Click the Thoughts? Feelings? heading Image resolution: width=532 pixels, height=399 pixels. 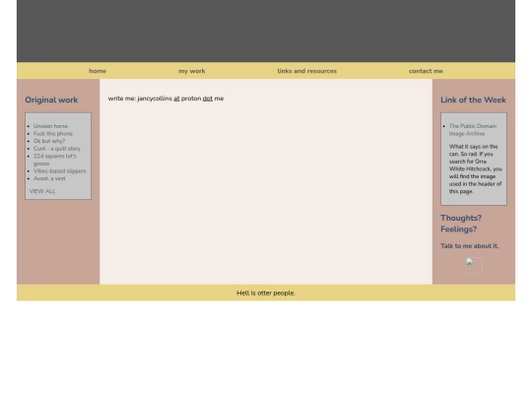click(x=461, y=224)
